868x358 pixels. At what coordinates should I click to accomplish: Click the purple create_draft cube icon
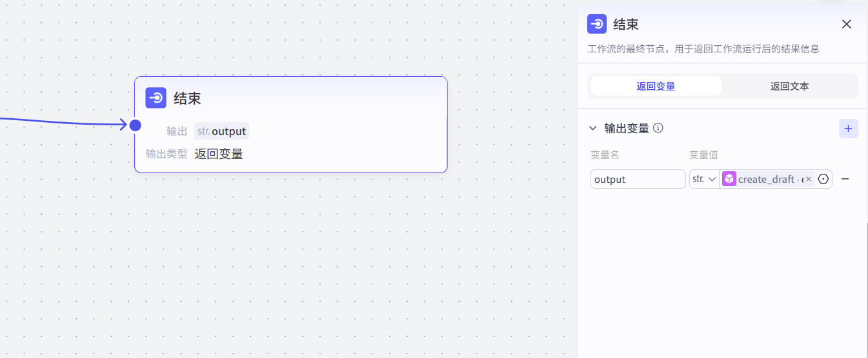729,179
